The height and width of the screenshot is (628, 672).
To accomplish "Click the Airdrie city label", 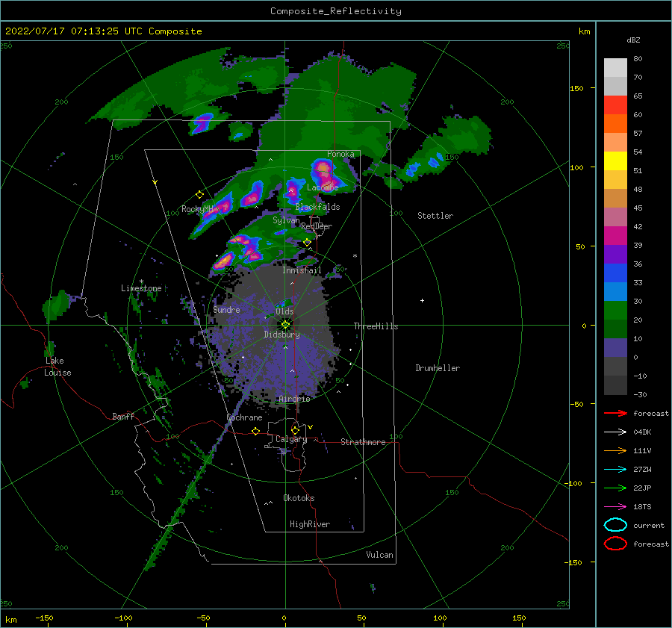I will point(294,399).
